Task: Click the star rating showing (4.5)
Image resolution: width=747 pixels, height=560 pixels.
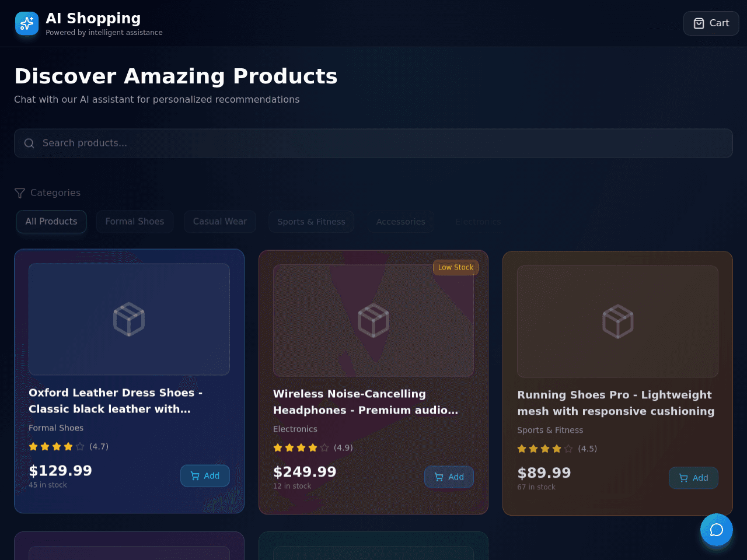Action: click(x=557, y=449)
